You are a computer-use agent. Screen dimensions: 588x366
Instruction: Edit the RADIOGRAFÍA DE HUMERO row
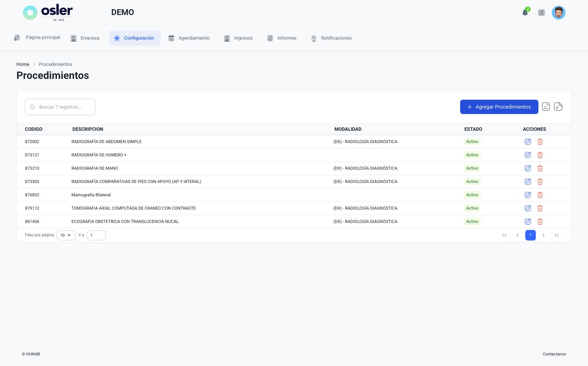tap(528, 155)
